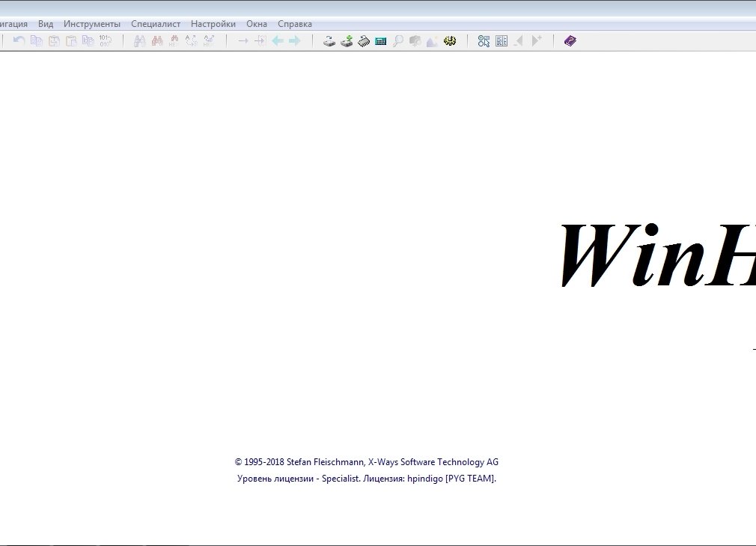The width and height of the screenshot is (756, 546).
Task: Open the teal Calculator keypad icon
Action: coord(381,41)
